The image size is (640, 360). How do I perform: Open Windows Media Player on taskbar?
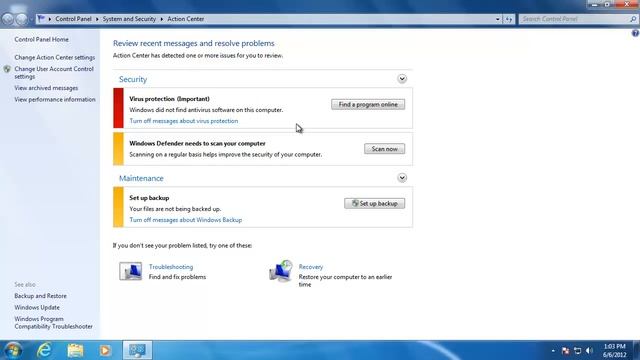105,350
